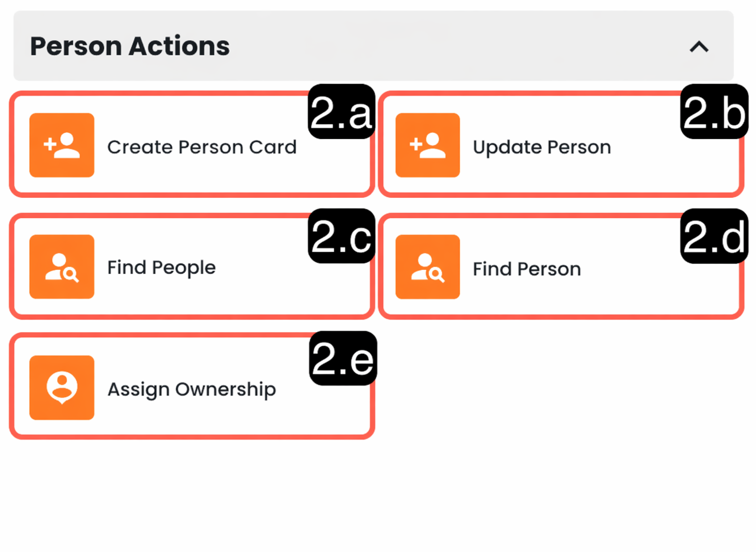Choose the Find People text label

click(161, 268)
